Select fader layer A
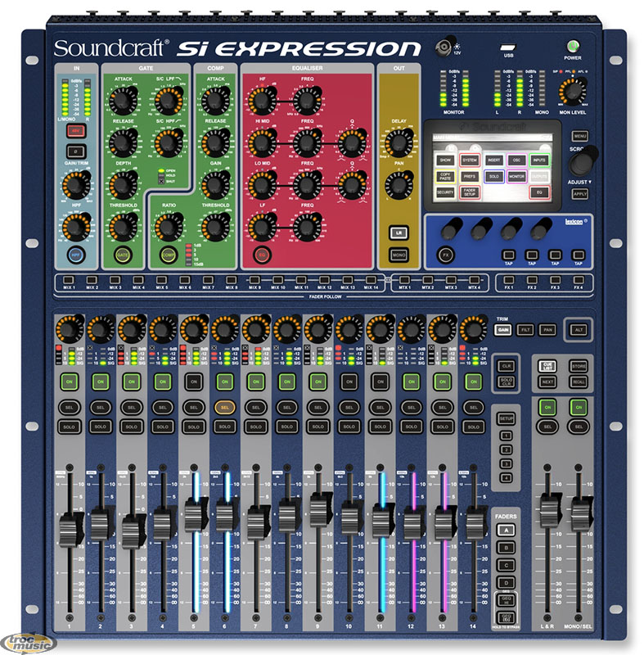The image size is (644, 655). coord(505,529)
